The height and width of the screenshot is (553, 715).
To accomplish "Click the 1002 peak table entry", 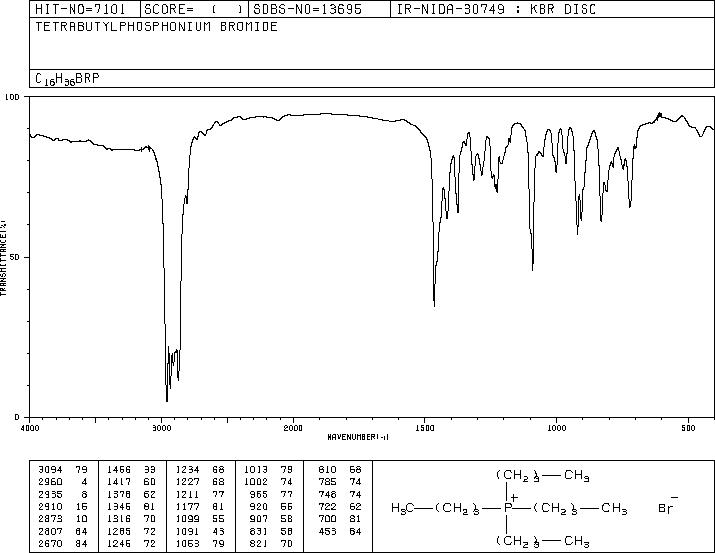I will click(269, 482).
